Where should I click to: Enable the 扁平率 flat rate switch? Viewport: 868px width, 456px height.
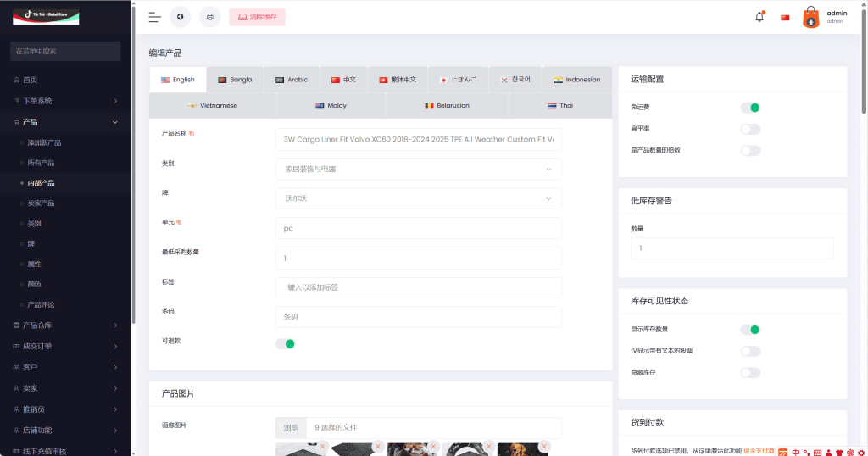point(750,129)
